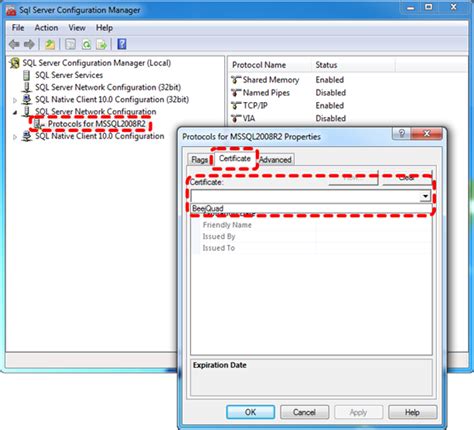Open the View menu
This screenshot has width=474, height=430.
(x=77, y=28)
